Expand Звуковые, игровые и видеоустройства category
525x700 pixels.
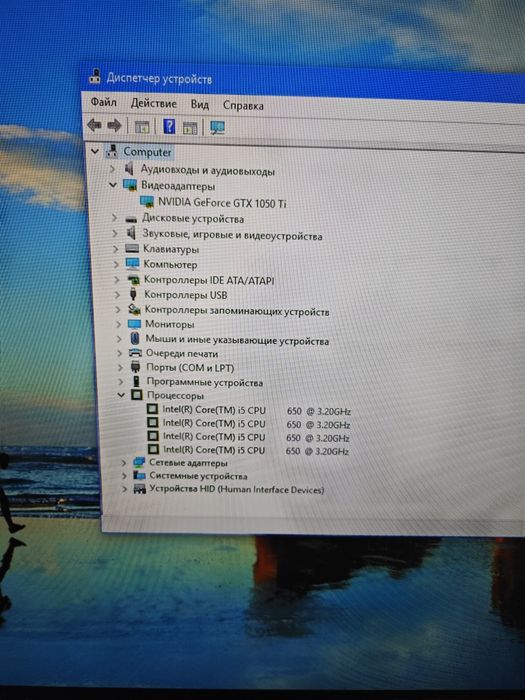click(115, 233)
